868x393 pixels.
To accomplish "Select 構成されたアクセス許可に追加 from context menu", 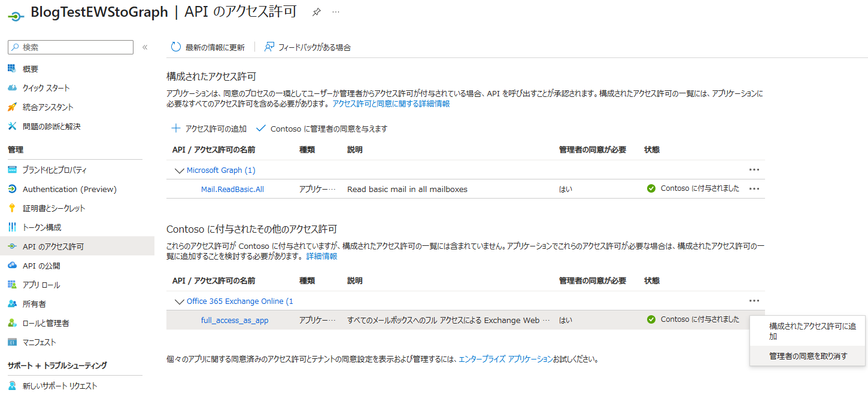I will [x=808, y=331].
